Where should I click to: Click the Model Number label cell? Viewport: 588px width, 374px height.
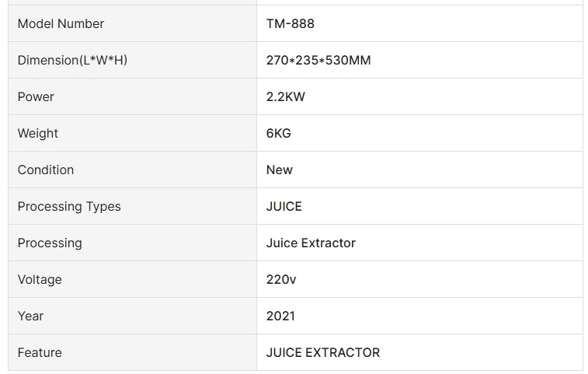61,23
